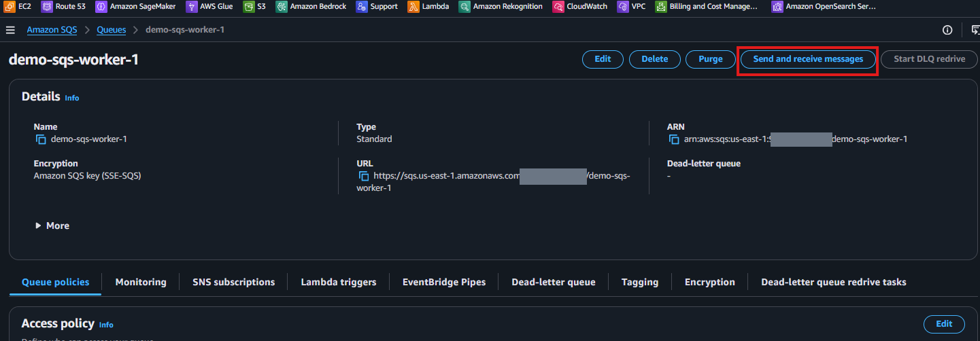Click the queue Edit button
This screenshot has height=341, width=980.
(603, 59)
